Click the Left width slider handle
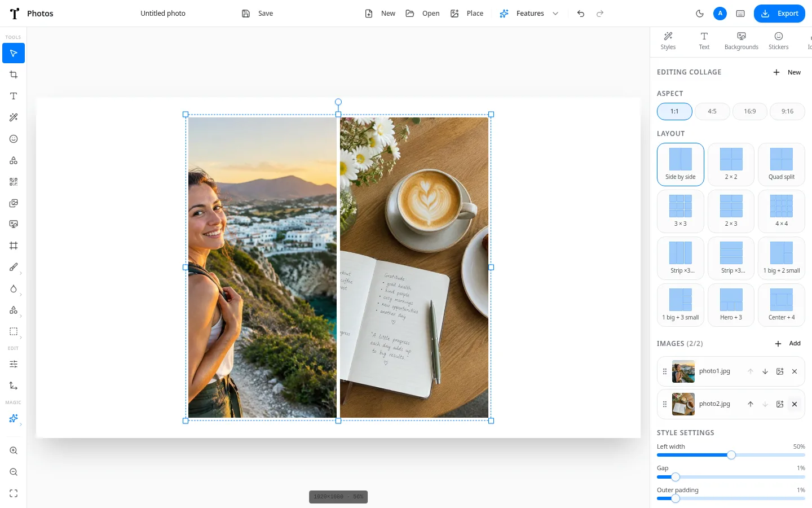 click(x=731, y=455)
